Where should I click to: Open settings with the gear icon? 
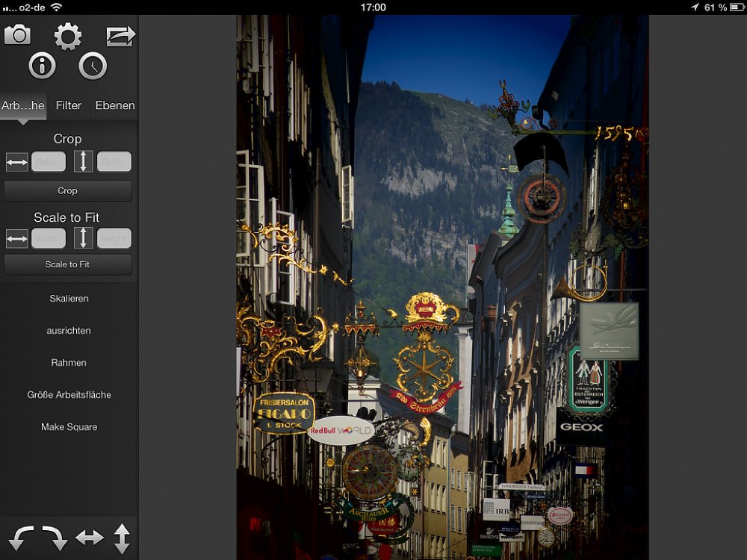[68, 36]
